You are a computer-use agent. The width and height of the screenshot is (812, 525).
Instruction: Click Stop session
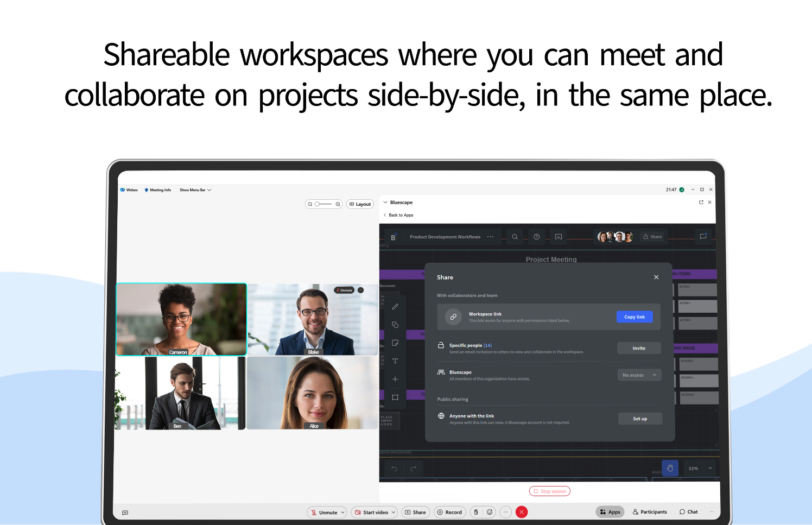550,491
